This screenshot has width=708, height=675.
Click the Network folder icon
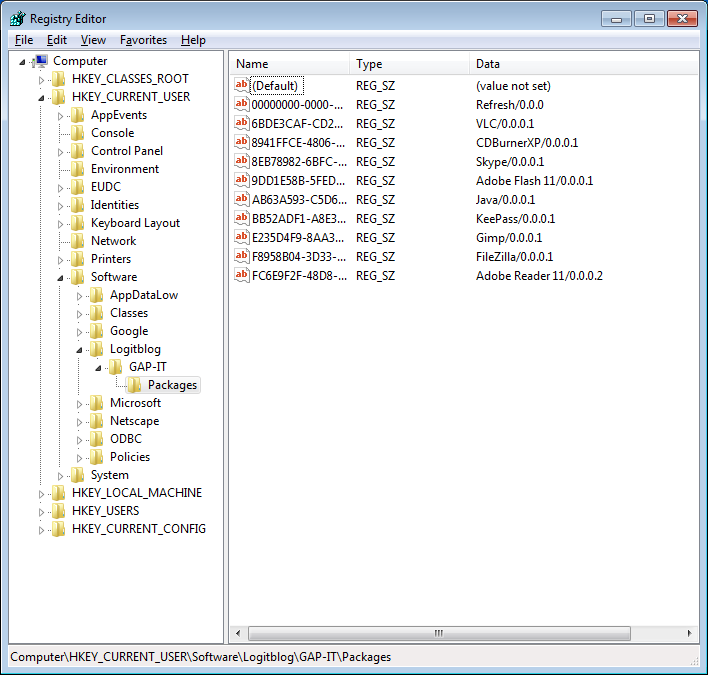tap(77, 241)
